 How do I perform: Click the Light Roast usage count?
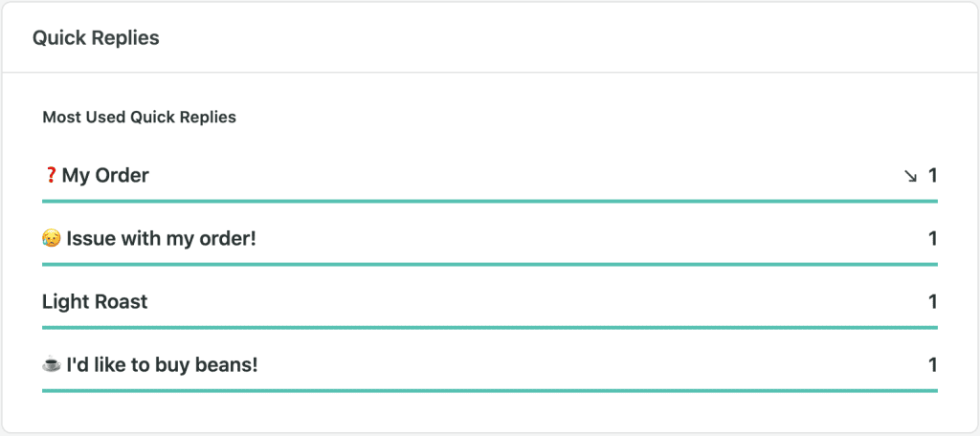[x=932, y=302]
